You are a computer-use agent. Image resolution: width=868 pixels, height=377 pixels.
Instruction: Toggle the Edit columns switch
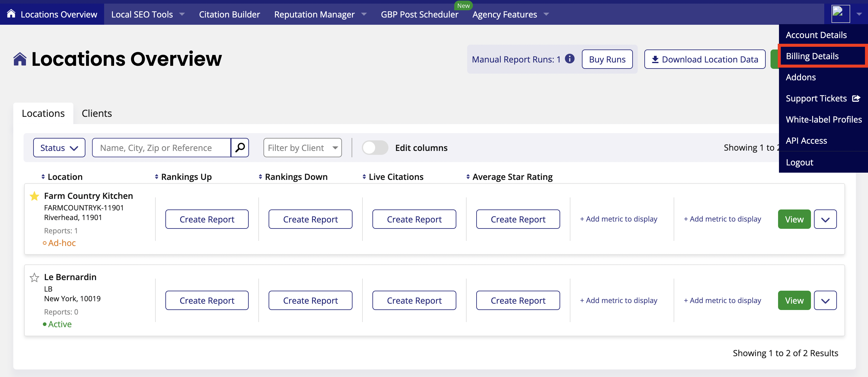pyautogui.click(x=375, y=148)
